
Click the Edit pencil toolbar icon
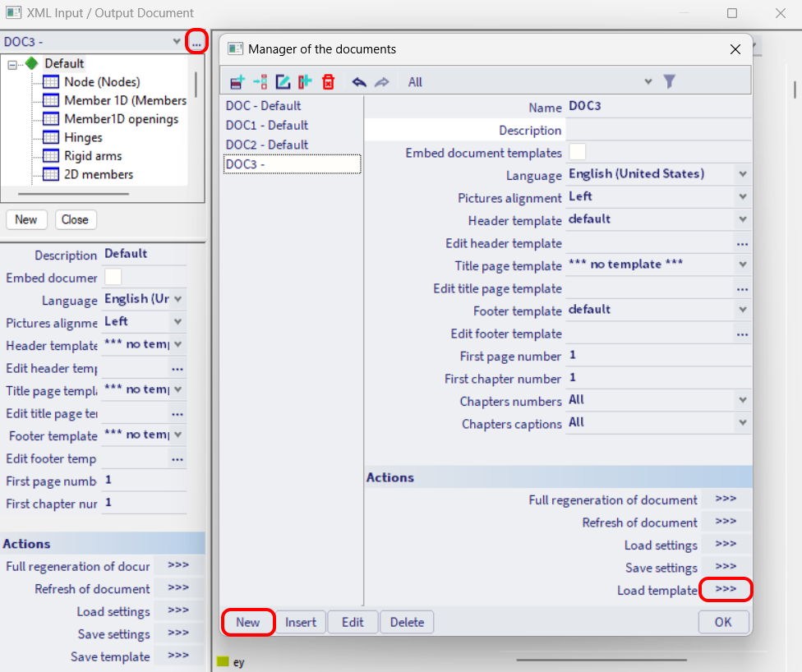point(283,81)
